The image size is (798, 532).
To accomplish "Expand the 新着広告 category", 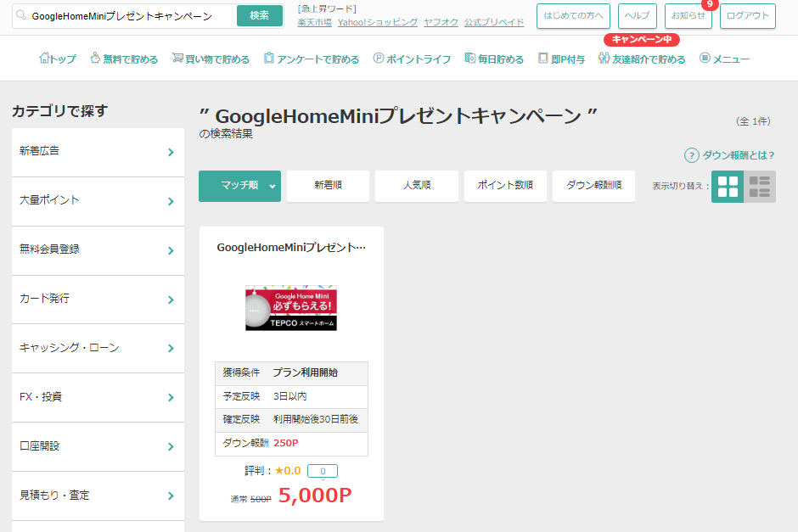I will (98, 152).
